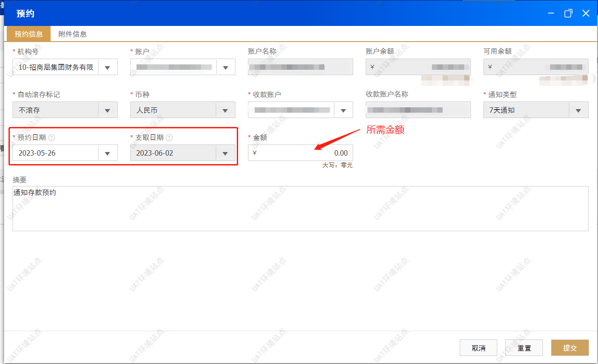Open the 预约日期 date picker arrow
This screenshot has width=598, height=364.
pos(107,153)
